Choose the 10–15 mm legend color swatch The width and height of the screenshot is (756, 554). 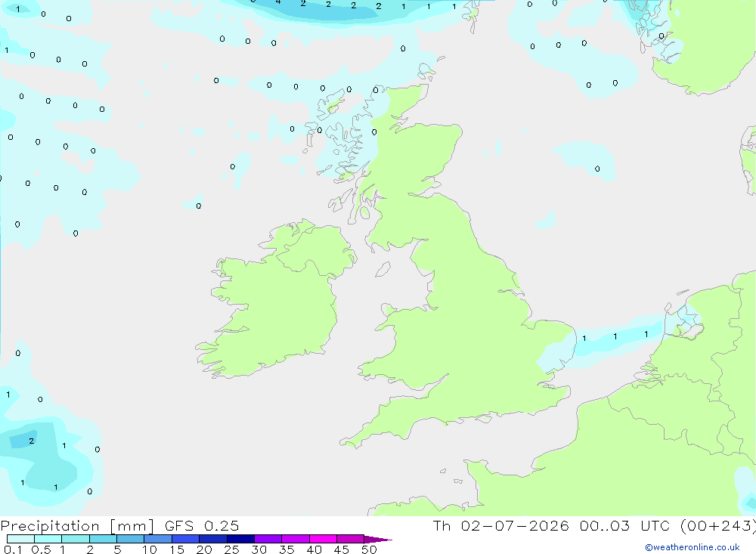coord(158,539)
